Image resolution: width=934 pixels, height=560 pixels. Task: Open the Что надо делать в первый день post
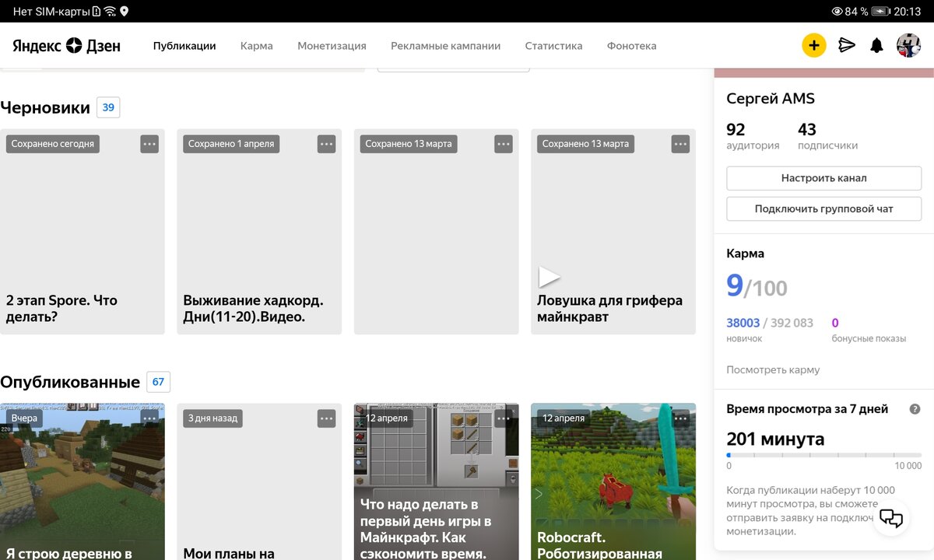[436, 481]
